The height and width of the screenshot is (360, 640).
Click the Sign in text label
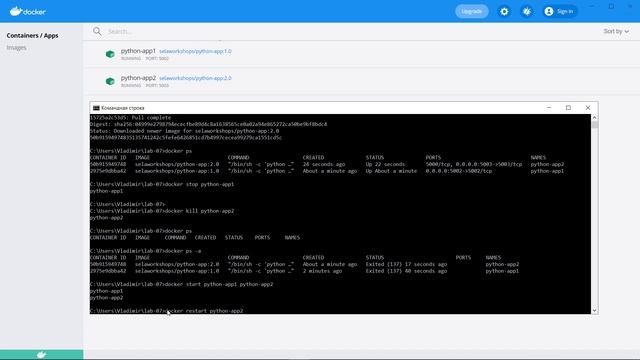click(x=565, y=11)
